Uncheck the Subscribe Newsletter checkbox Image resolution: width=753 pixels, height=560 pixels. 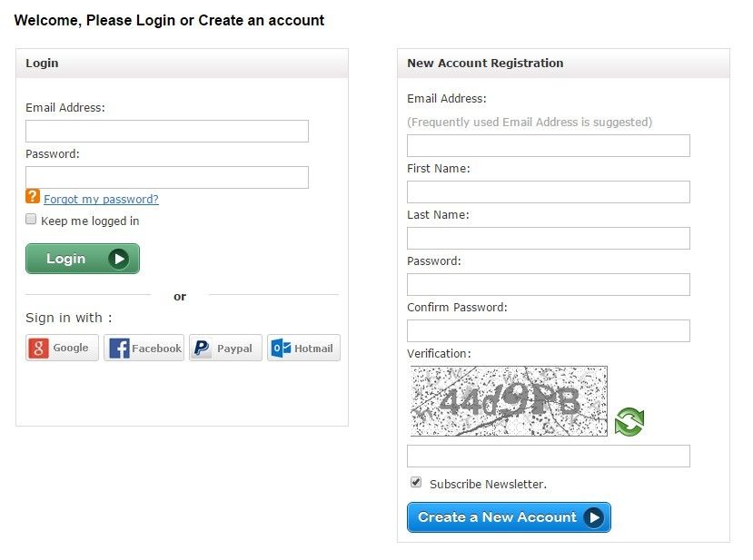[x=416, y=483]
